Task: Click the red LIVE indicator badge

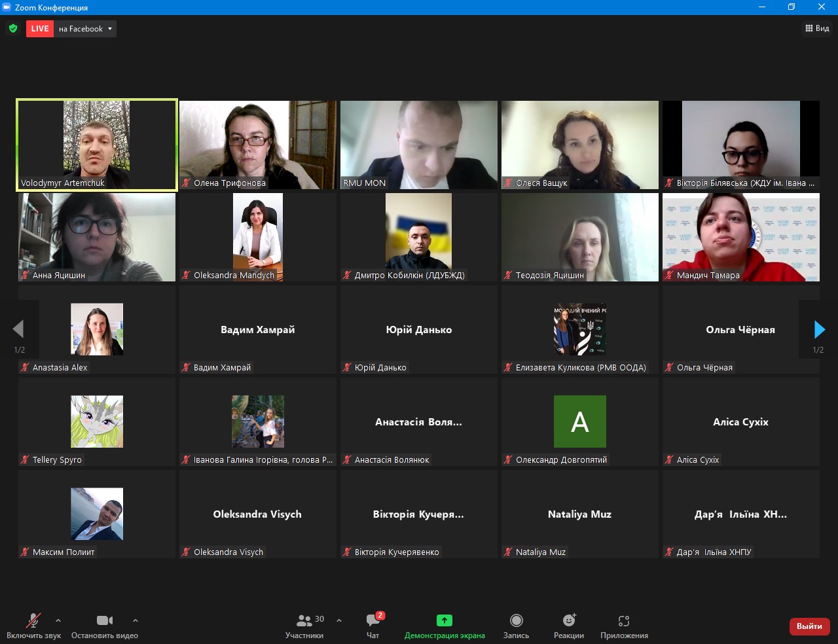Action: coord(40,29)
